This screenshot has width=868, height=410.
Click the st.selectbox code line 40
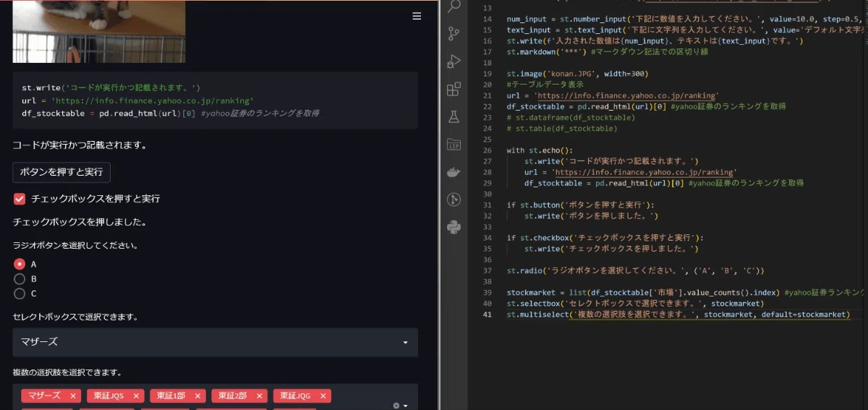pos(635,304)
